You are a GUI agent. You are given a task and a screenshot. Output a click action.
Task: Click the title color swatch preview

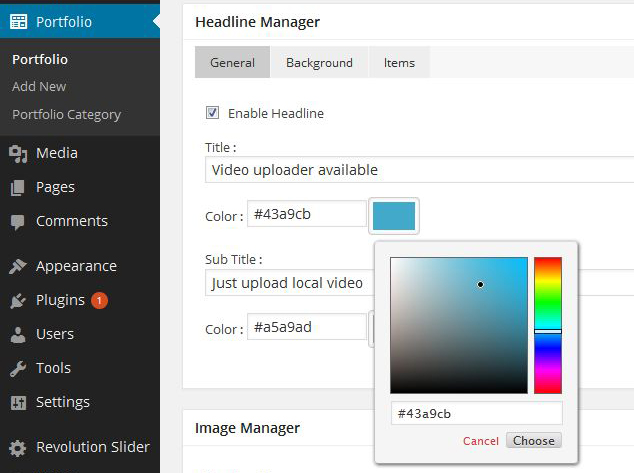(x=394, y=216)
